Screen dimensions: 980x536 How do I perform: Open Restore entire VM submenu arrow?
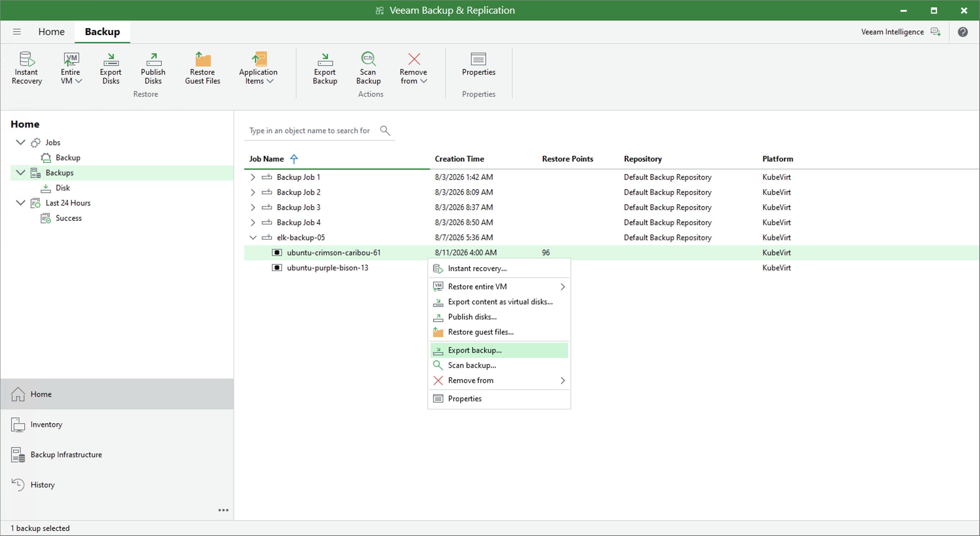(x=563, y=287)
